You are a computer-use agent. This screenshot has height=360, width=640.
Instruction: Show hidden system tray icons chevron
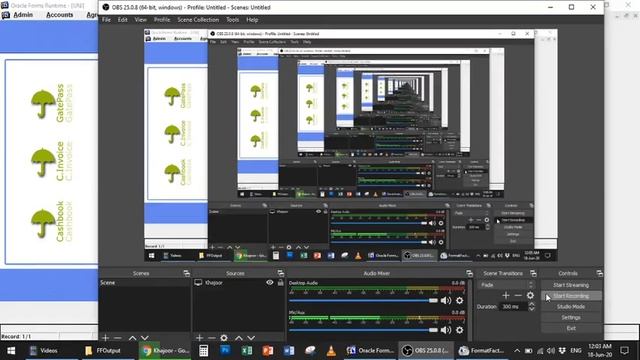click(517, 351)
